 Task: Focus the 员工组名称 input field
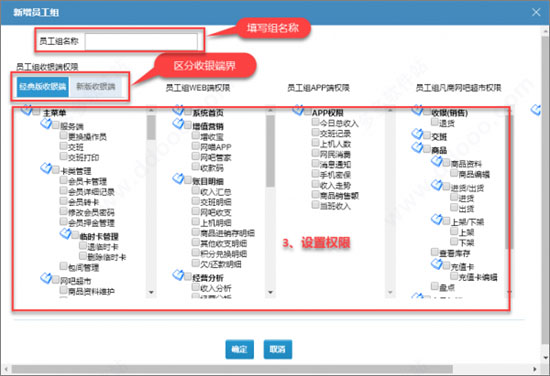click(x=141, y=42)
